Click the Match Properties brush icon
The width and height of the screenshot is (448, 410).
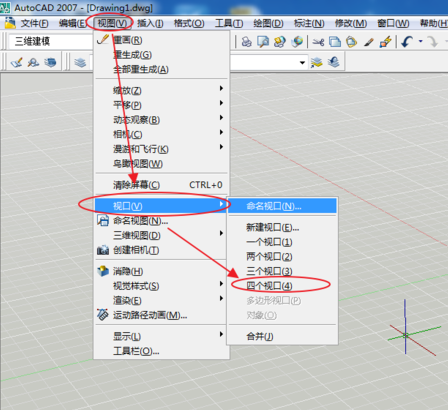(369, 42)
